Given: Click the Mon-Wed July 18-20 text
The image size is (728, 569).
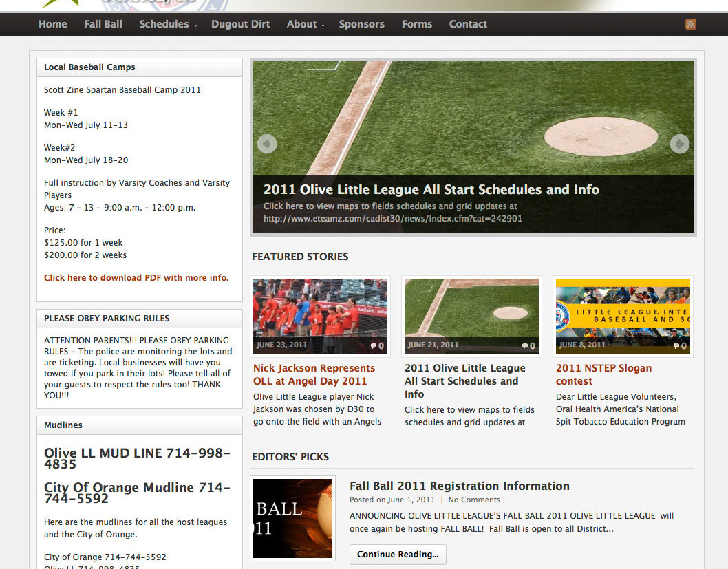Looking at the screenshot, I should 86,160.
